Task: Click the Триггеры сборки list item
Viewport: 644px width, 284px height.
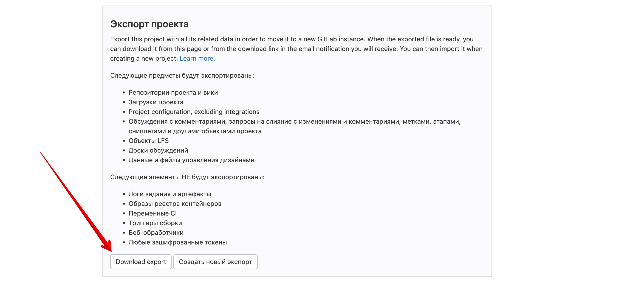Action: (x=155, y=223)
